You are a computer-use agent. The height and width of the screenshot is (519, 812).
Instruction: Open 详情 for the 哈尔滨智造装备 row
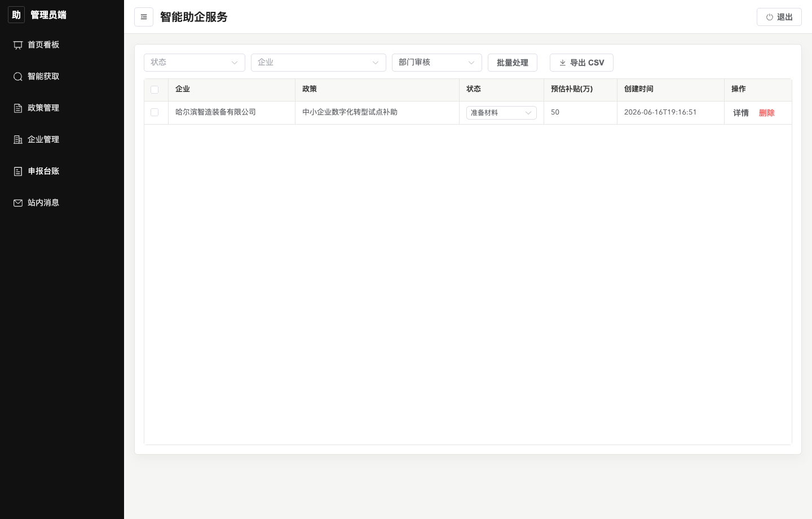(x=741, y=113)
